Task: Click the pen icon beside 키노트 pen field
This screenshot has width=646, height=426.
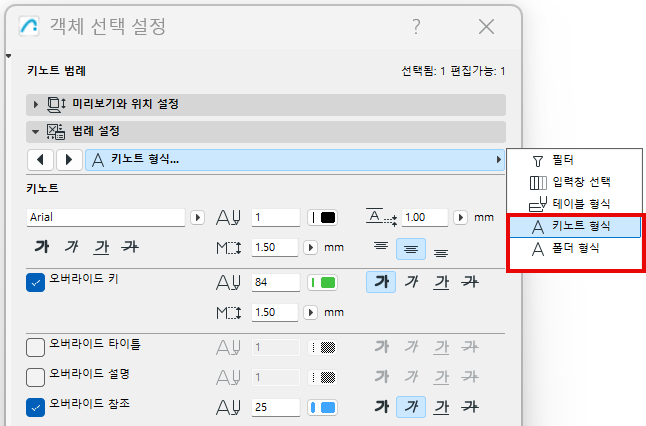Action: tap(228, 218)
